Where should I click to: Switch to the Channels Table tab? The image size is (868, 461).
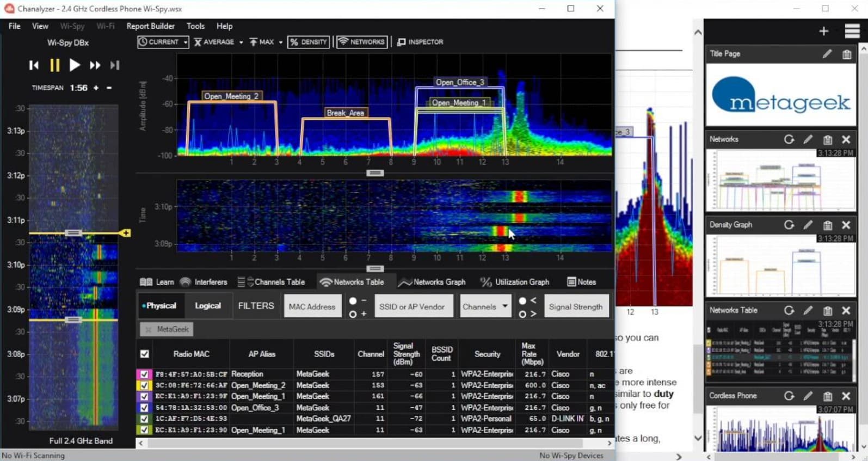[271, 282]
